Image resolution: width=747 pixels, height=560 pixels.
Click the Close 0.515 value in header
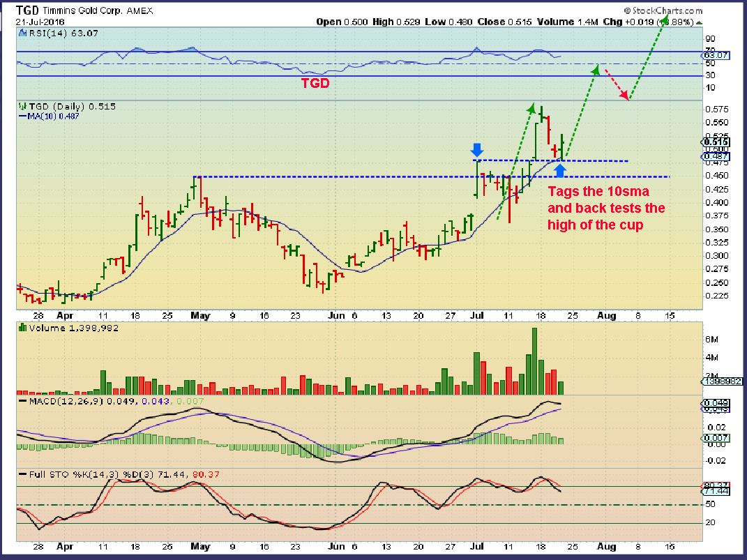click(x=504, y=22)
